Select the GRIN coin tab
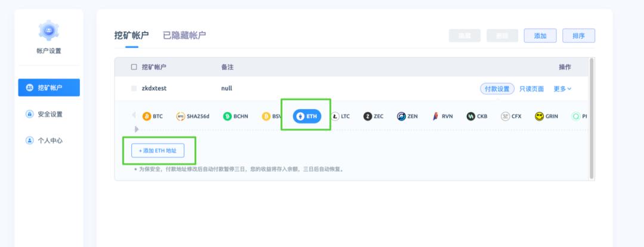Screen dimensions: 644x247 coord(546,116)
